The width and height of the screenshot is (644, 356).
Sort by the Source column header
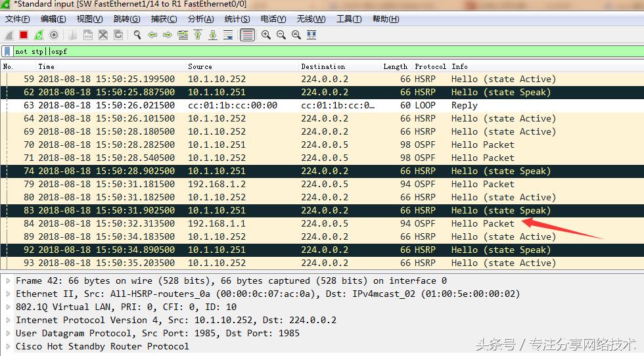point(242,66)
